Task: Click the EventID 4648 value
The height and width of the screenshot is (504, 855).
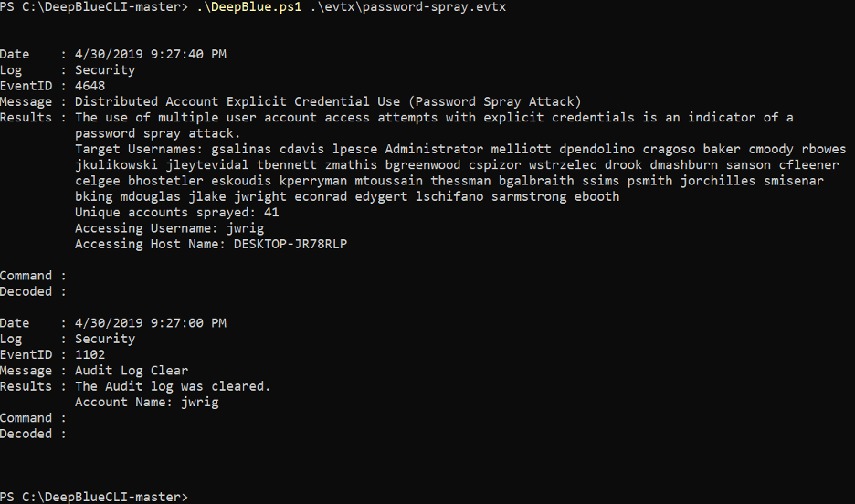Action: pyautogui.click(x=90, y=86)
